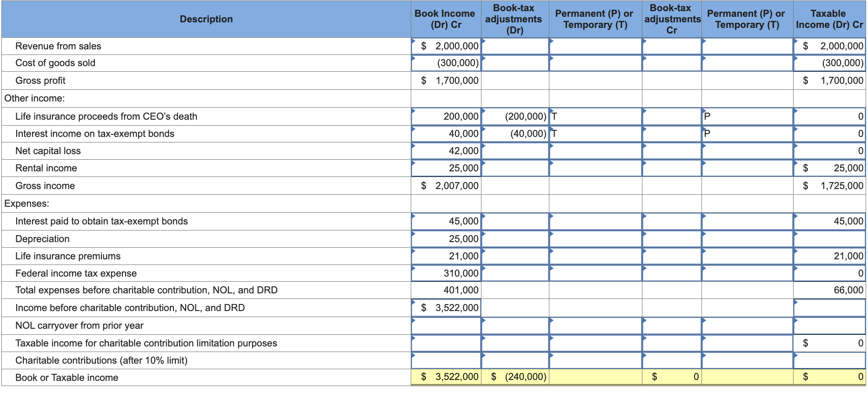
Task: Click the Gross profit row label
Action: coord(40,81)
